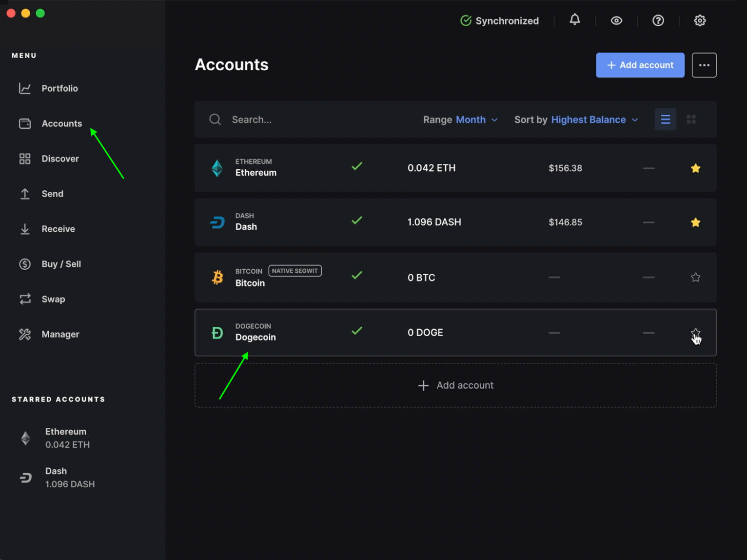The width and height of the screenshot is (747, 560).
Task: Click the Synchronized status indicator
Action: (x=500, y=20)
